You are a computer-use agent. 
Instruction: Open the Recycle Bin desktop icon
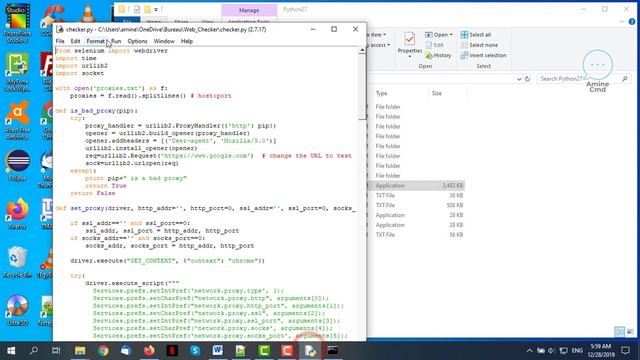point(18,262)
